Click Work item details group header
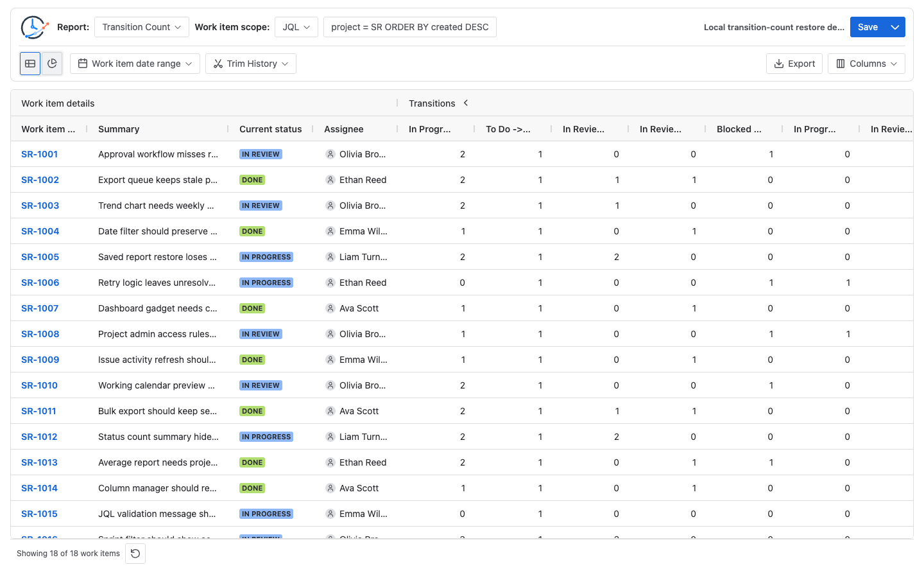Image resolution: width=924 pixels, height=578 pixels. [58, 103]
